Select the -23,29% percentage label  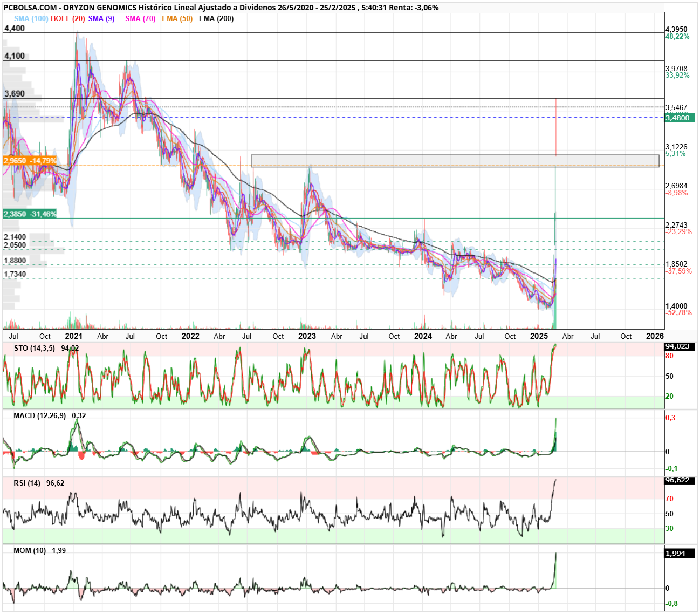pos(678,231)
